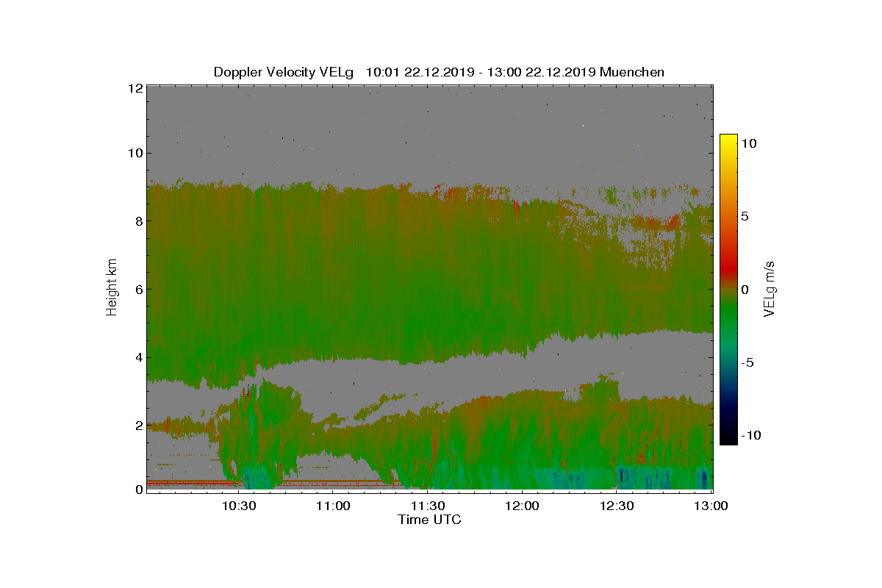The image size is (882, 588).
Task: Click the 'Height km' y-axis label
Action: pyautogui.click(x=112, y=287)
